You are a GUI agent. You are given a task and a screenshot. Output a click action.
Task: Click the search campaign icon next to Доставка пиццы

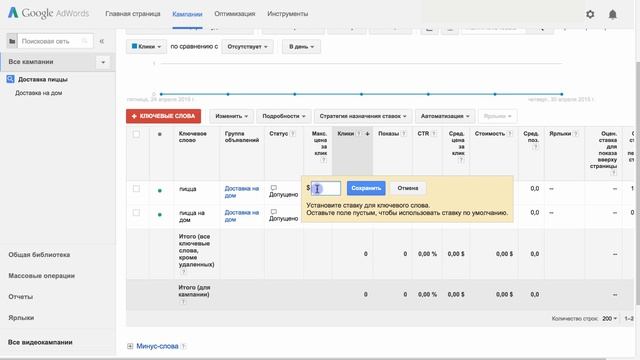pos(11,79)
